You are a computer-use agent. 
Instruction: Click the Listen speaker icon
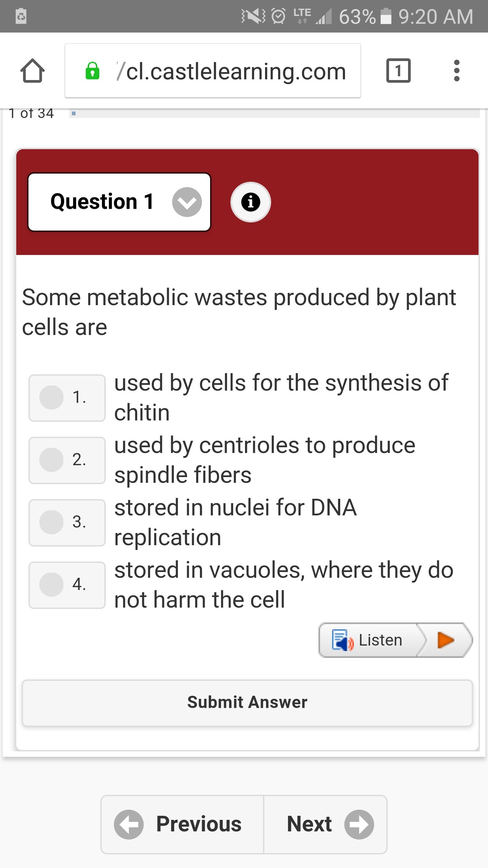[342, 640]
